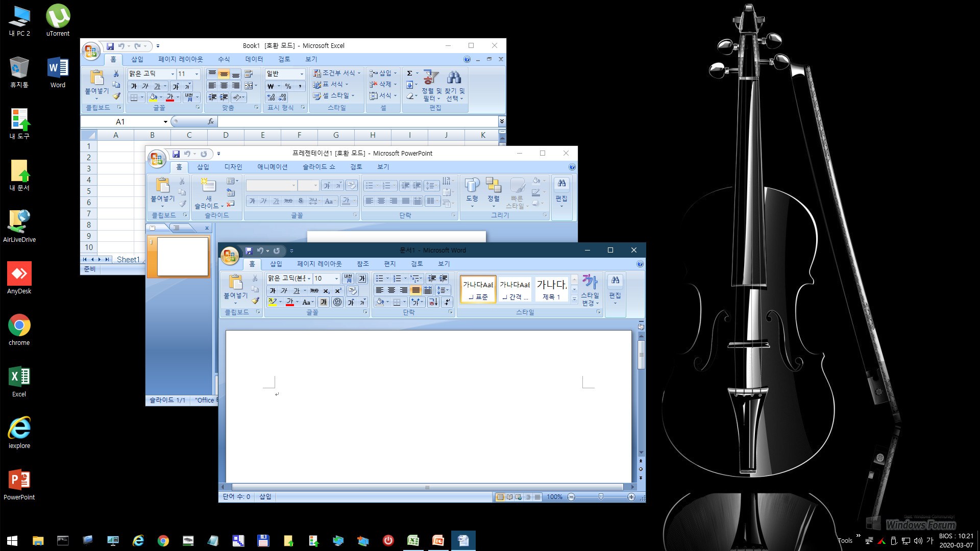Image resolution: width=980 pixels, height=551 pixels.
Task: Click the Arrange icon in PowerPoint's drawing group
Action: click(x=493, y=185)
